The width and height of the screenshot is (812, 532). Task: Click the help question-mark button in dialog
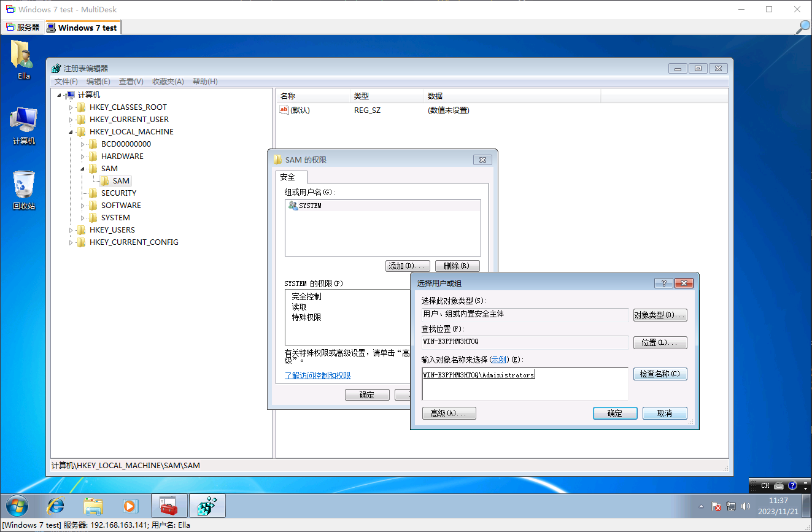point(663,283)
